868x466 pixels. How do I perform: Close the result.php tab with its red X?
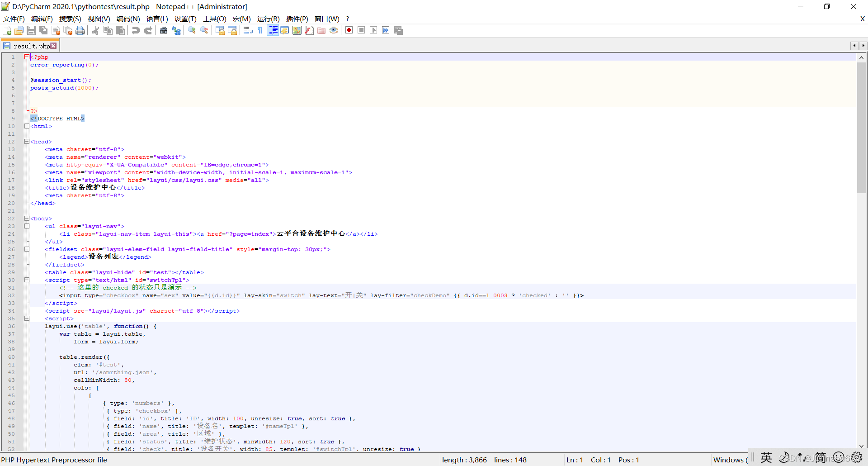(x=54, y=46)
